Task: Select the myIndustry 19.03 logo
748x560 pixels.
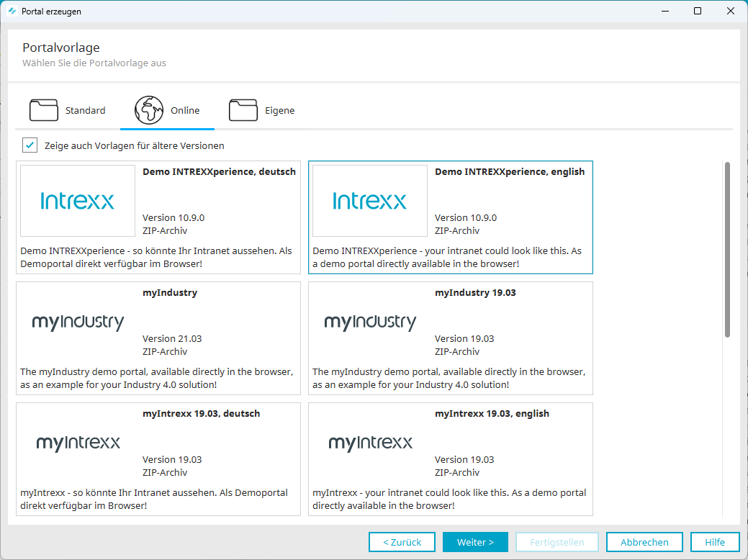Action: coord(370,322)
